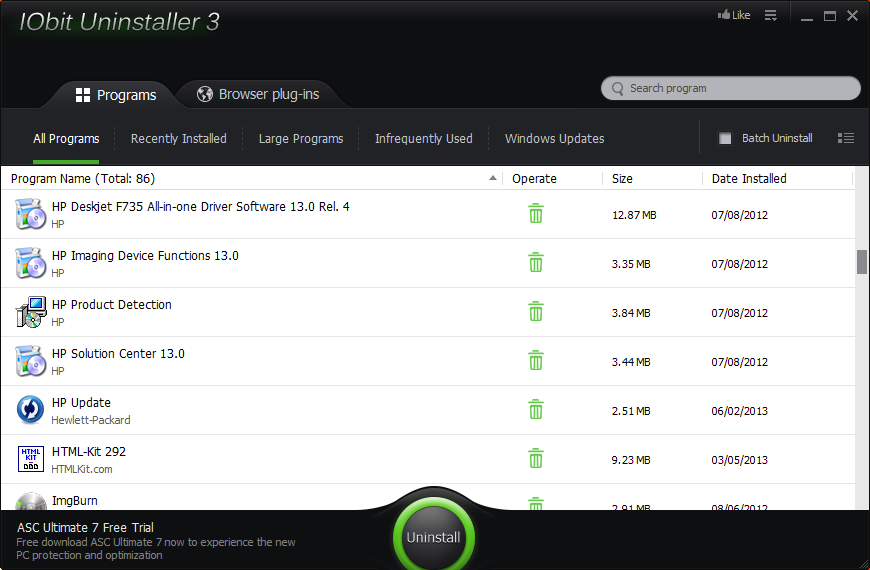
Task: Select HP Solution Center 13.0 name
Action: click(118, 354)
